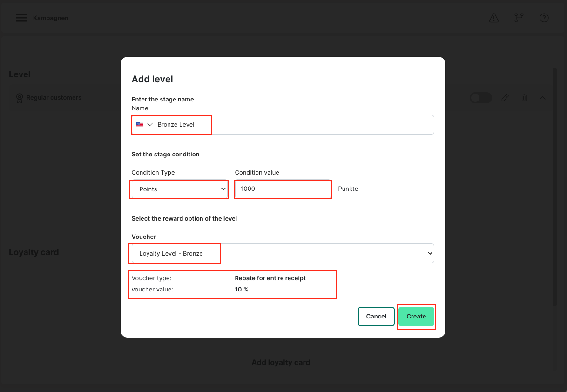
Task: Click the page's vertical scrollbar
Action: [x=555, y=186]
